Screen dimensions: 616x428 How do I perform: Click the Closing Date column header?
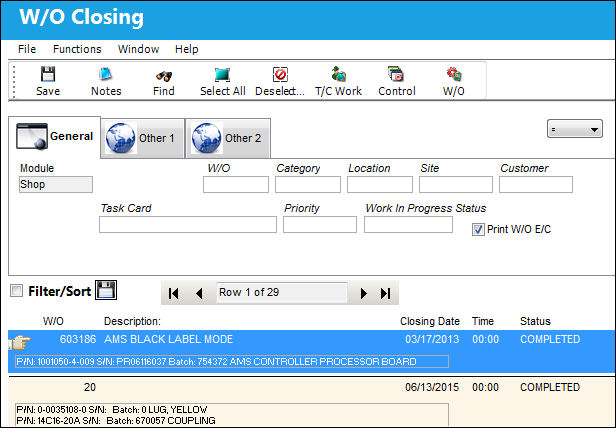coord(430,321)
